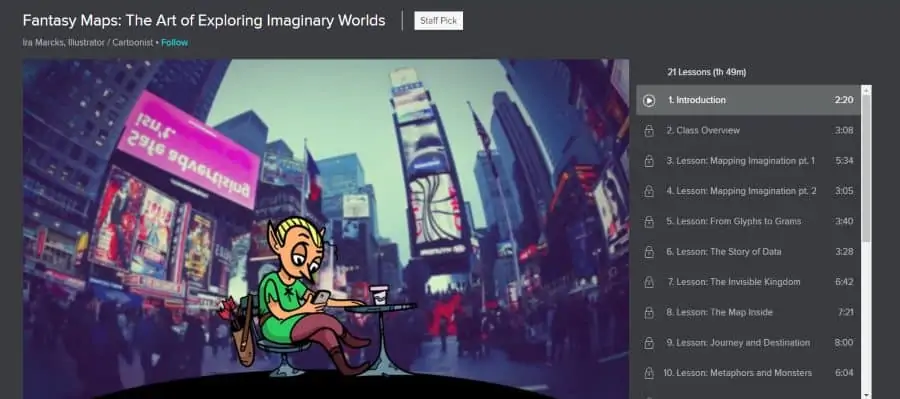Screen dimensions: 900x399
Task: Click lock icon beside Metaphors and Monsters
Action: 649,374
